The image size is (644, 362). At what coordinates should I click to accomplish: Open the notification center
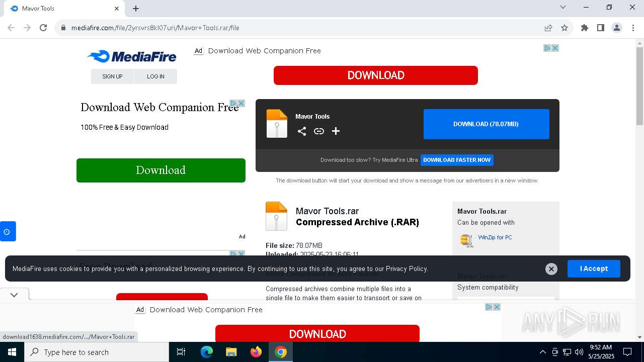coord(627,352)
